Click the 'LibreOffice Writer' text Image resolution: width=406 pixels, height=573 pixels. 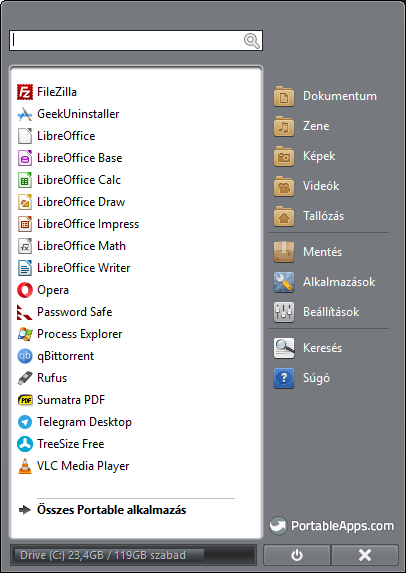84,268
